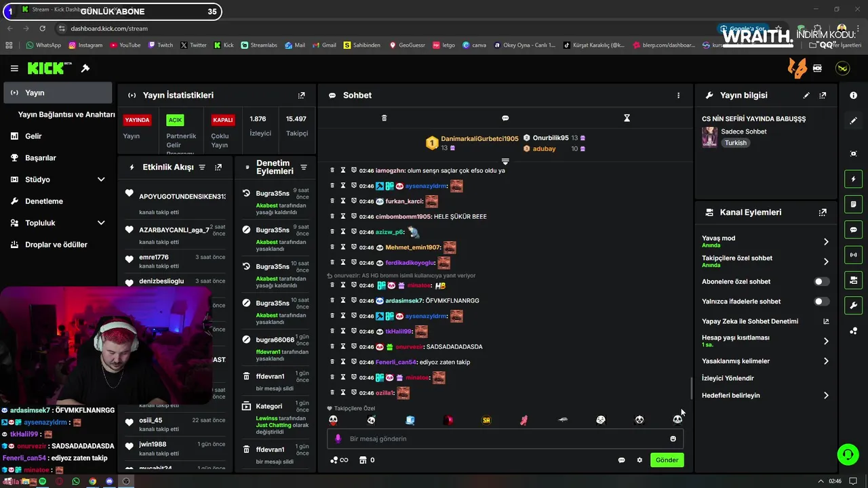Open Yavaş mod settings chevron

826,241
